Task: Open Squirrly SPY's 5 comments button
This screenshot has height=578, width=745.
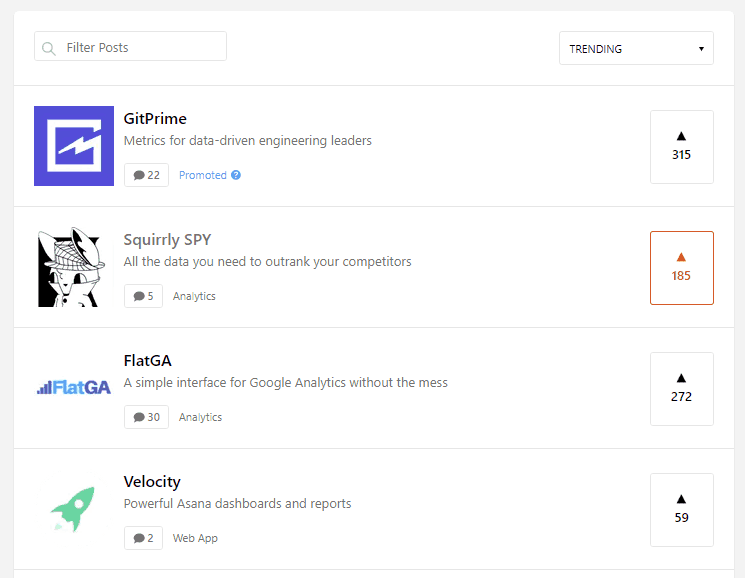Action: click(143, 296)
